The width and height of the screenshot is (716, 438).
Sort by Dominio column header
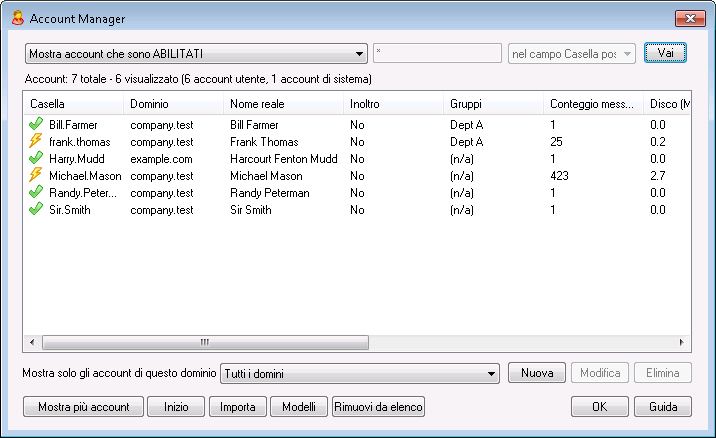(174, 104)
